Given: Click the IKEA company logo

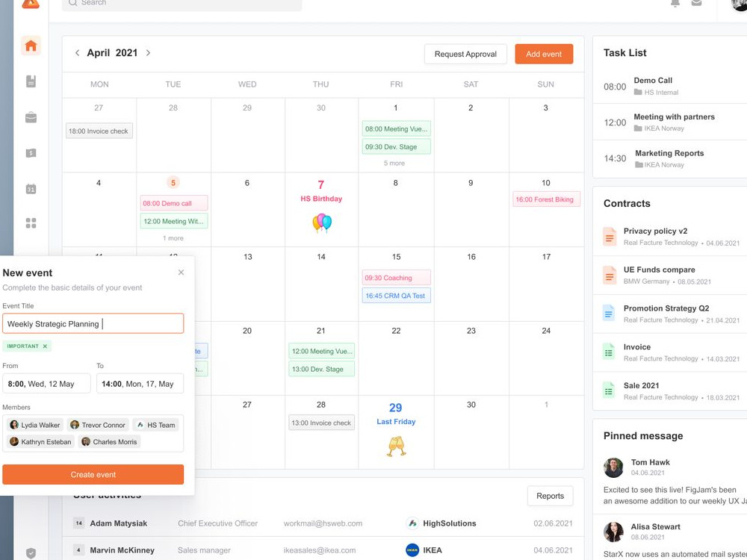Looking at the screenshot, I should pos(412,550).
